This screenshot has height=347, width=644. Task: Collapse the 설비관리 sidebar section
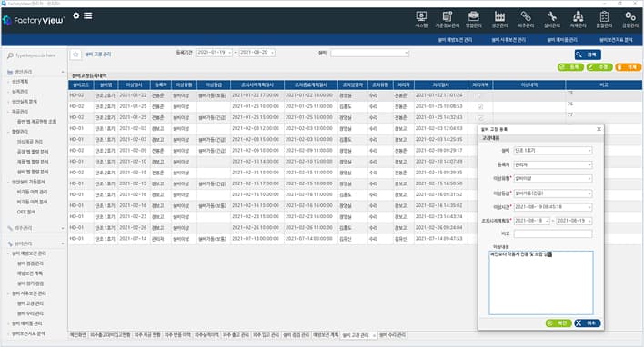(x=63, y=243)
